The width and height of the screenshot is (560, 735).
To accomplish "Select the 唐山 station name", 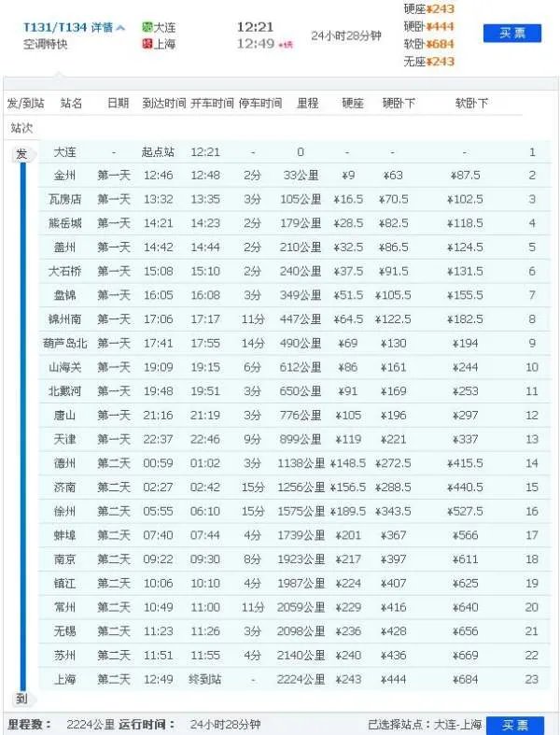I will [64, 416].
